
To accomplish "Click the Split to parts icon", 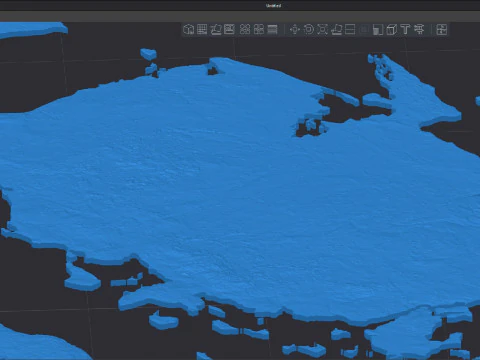I will click(x=259, y=29).
